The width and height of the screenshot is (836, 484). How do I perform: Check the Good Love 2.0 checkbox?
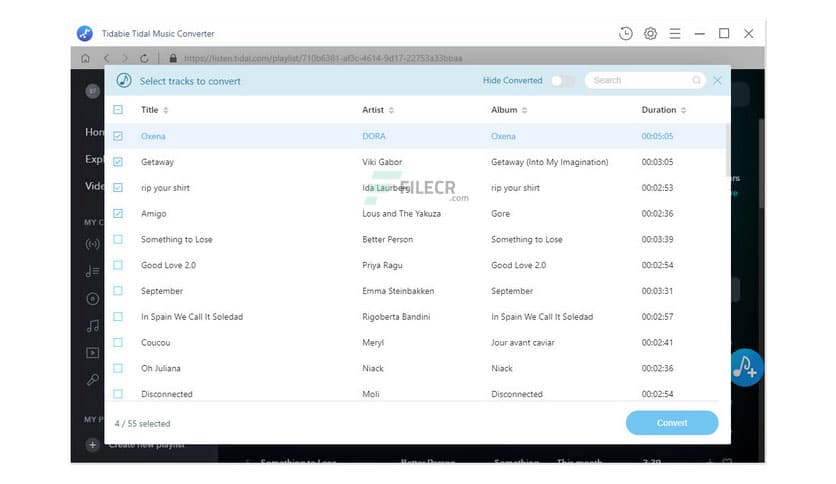point(118,265)
